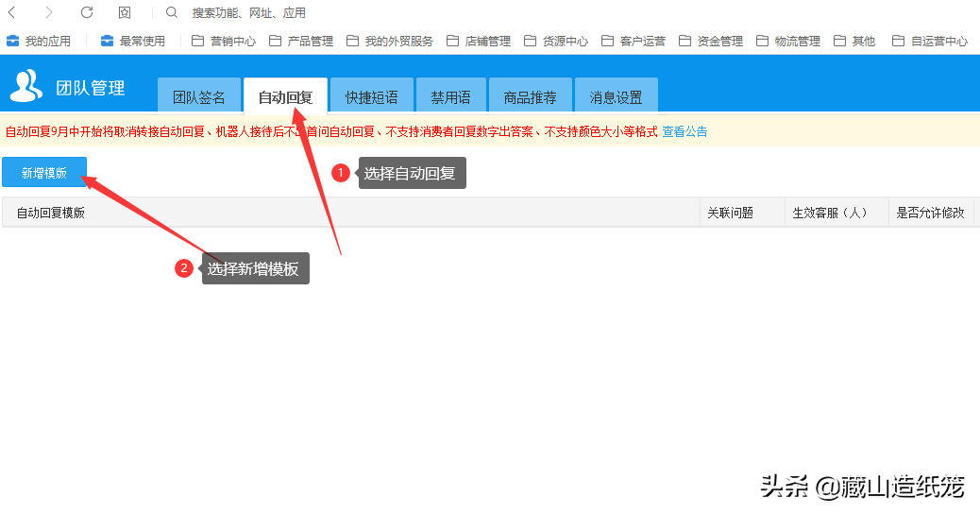Click the 团队管理 page title

[90, 88]
